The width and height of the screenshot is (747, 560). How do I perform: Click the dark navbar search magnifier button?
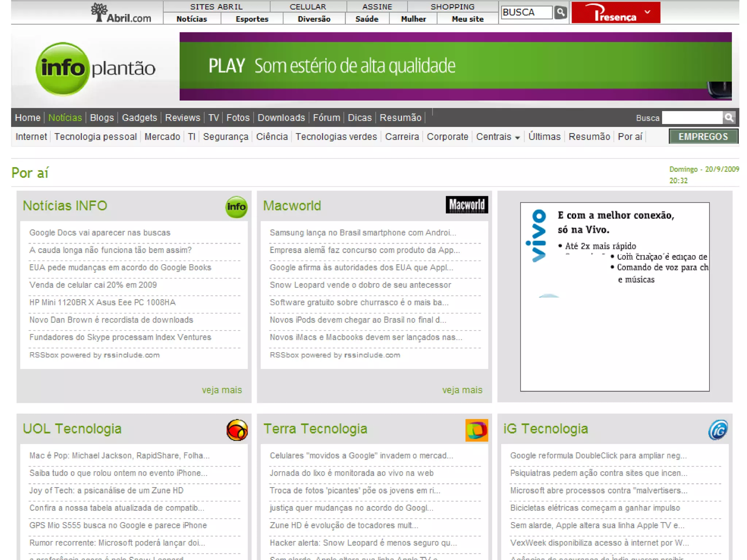tap(729, 117)
